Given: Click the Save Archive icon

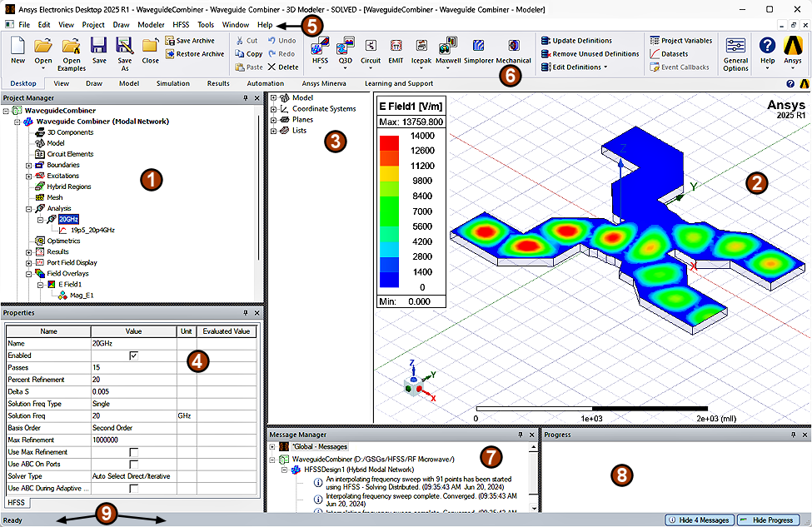Looking at the screenshot, I should point(190,41).
